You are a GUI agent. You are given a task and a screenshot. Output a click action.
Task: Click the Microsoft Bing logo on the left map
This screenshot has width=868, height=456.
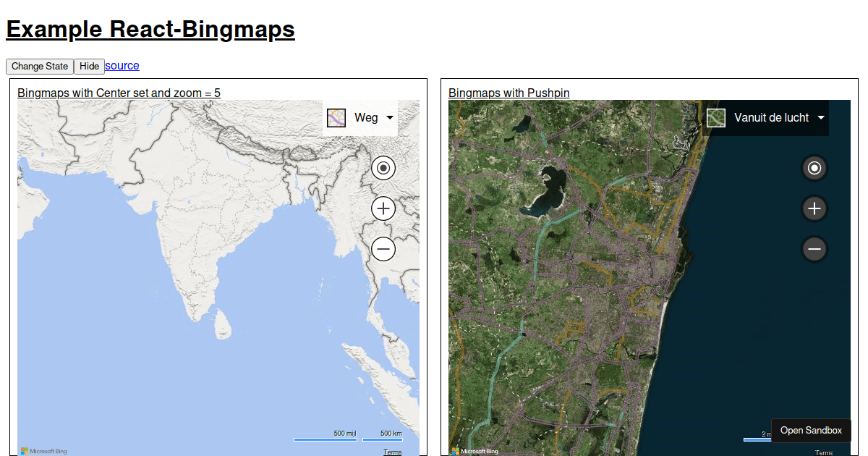(43, 450)
